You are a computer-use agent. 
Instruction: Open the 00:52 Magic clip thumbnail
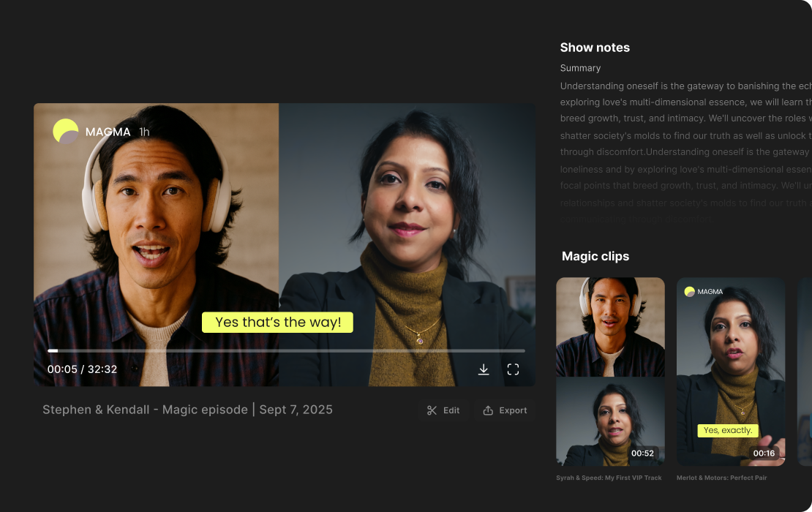click(x=610, y=372)
